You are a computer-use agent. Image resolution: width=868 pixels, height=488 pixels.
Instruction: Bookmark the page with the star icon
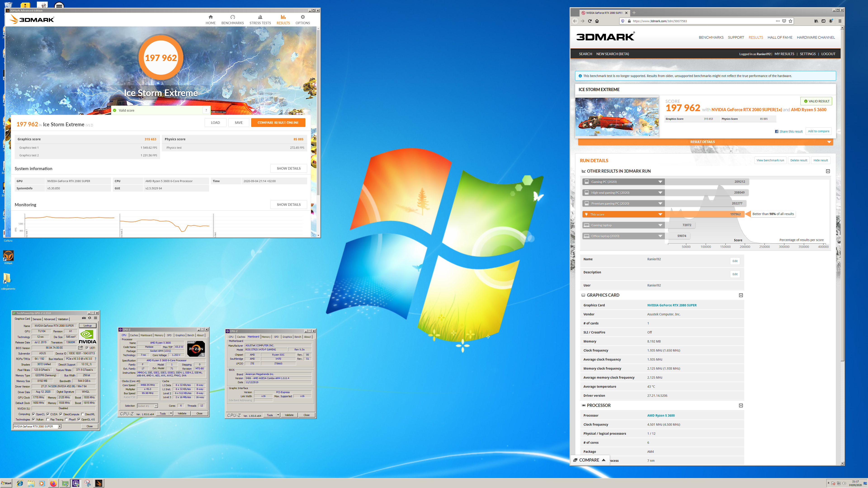pyautogui.click(x=790, y=21)
